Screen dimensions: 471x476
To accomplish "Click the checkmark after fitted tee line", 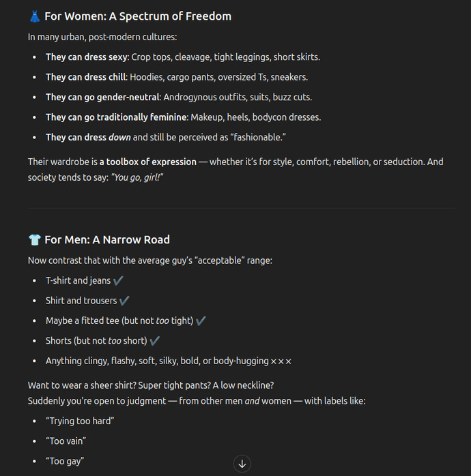I will pos(201,321).
